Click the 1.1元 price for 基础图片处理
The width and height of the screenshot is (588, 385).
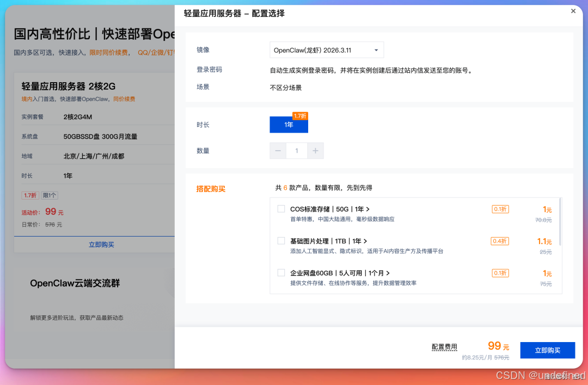tap(544, 241)
